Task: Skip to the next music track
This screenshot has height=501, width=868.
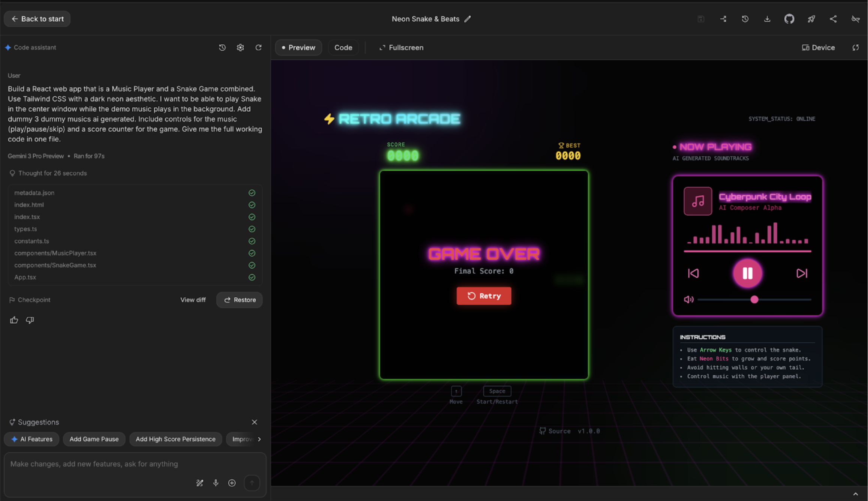Action: pos(801,273)
